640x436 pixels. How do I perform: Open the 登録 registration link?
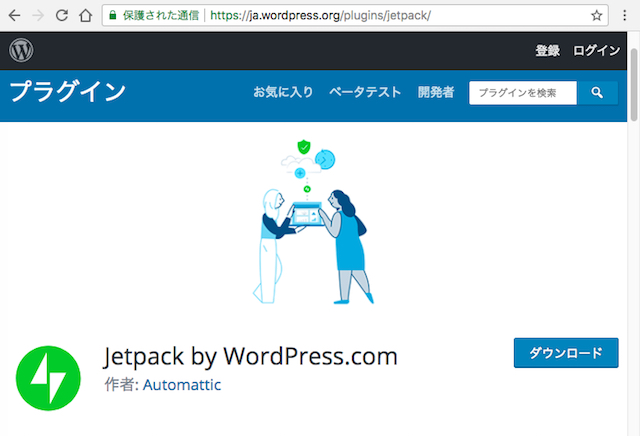547,51
